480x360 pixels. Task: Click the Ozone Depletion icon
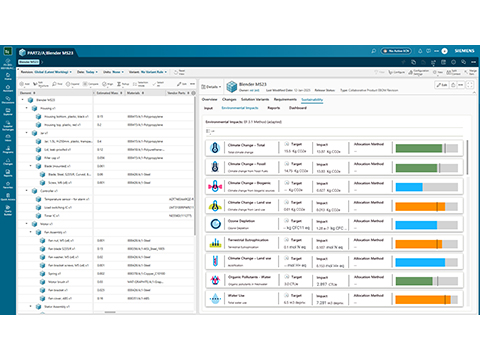tap(216, 224)
